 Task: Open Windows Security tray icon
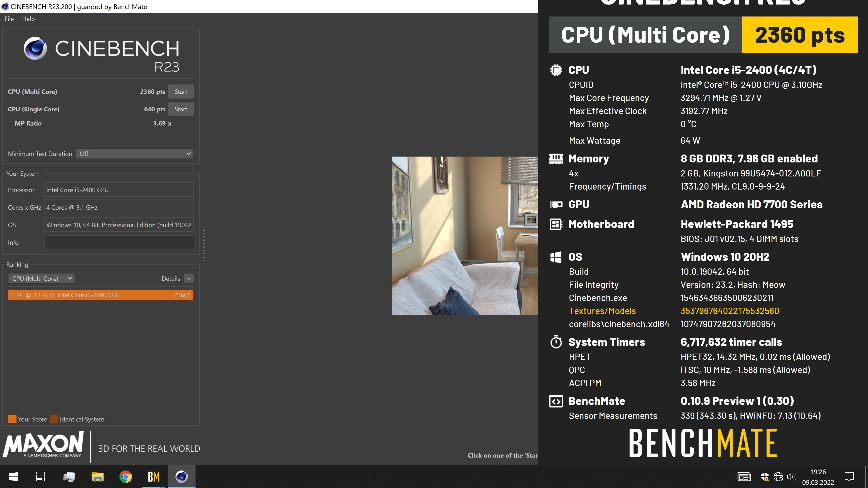764,477
